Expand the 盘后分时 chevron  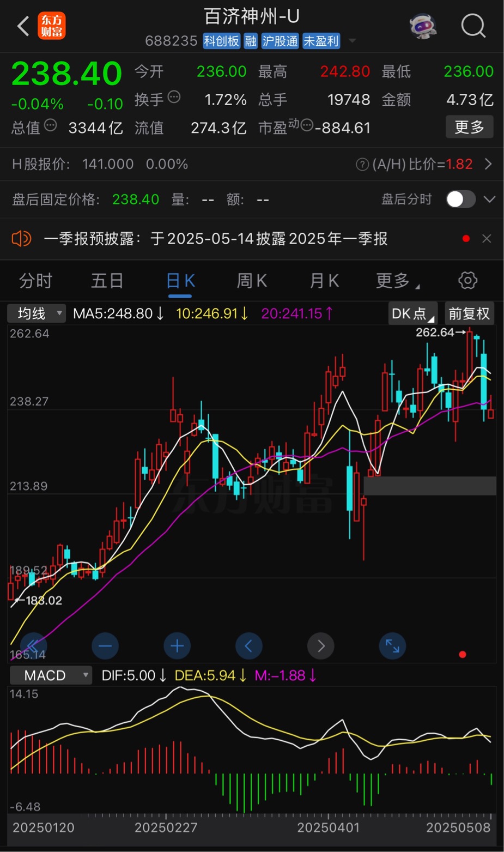(x=489, y=200)
